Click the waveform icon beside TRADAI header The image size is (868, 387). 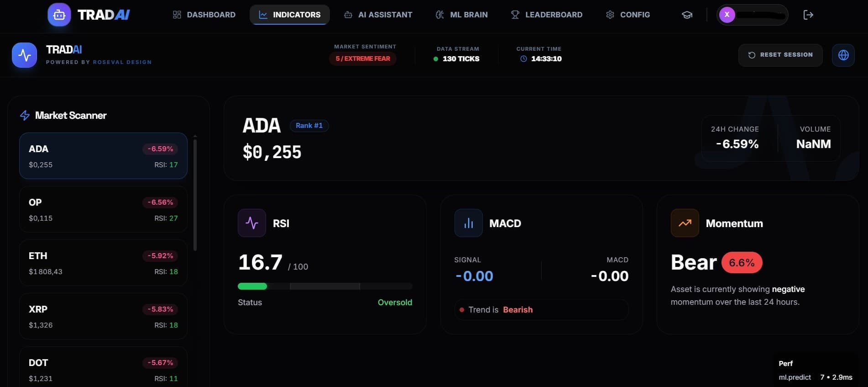click(x=24, y=55)
